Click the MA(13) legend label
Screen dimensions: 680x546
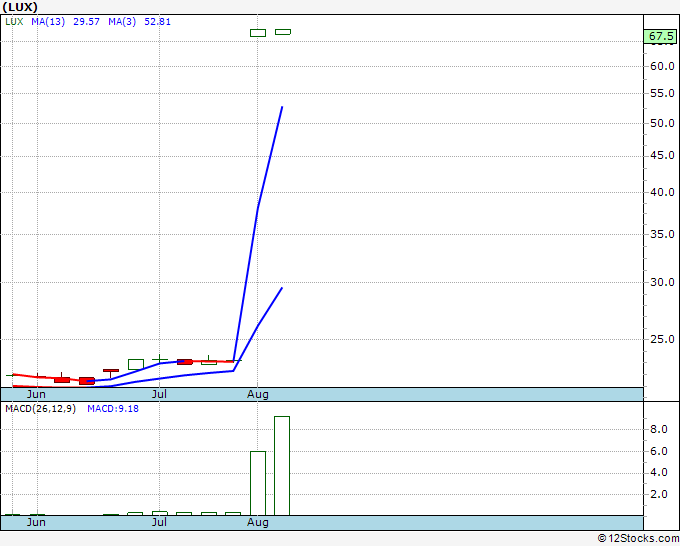(x=48, y=22)
